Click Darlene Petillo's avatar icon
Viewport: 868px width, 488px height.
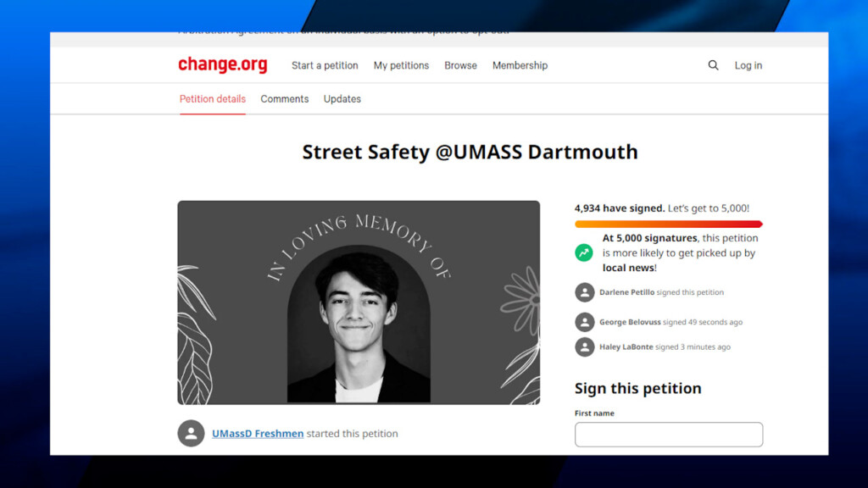pyautogui.click(x=585, y=292)
